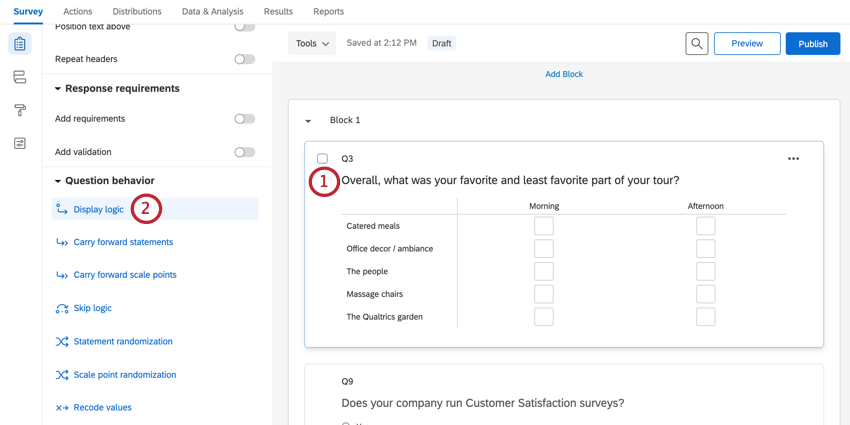
Task: Click the Statement randomization shuffle icon
Action: (x=62, y=342)
